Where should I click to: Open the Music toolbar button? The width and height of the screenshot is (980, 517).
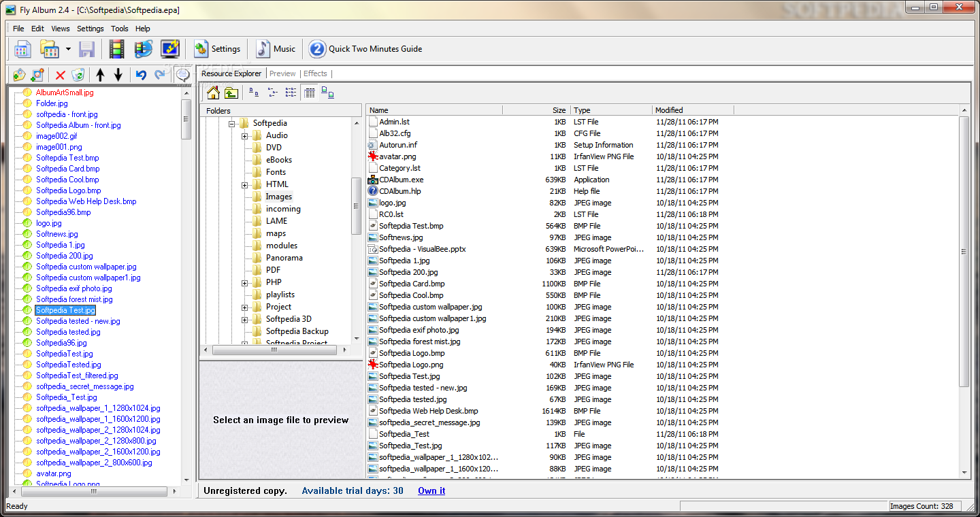pyautogui.click(x=276, y=49)
